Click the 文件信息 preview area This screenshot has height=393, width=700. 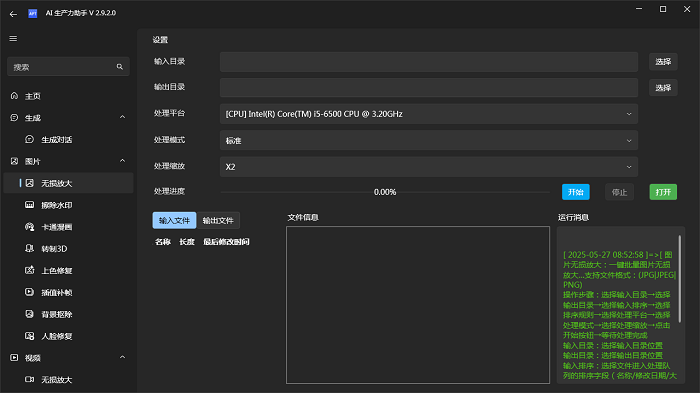click(418, 305)
